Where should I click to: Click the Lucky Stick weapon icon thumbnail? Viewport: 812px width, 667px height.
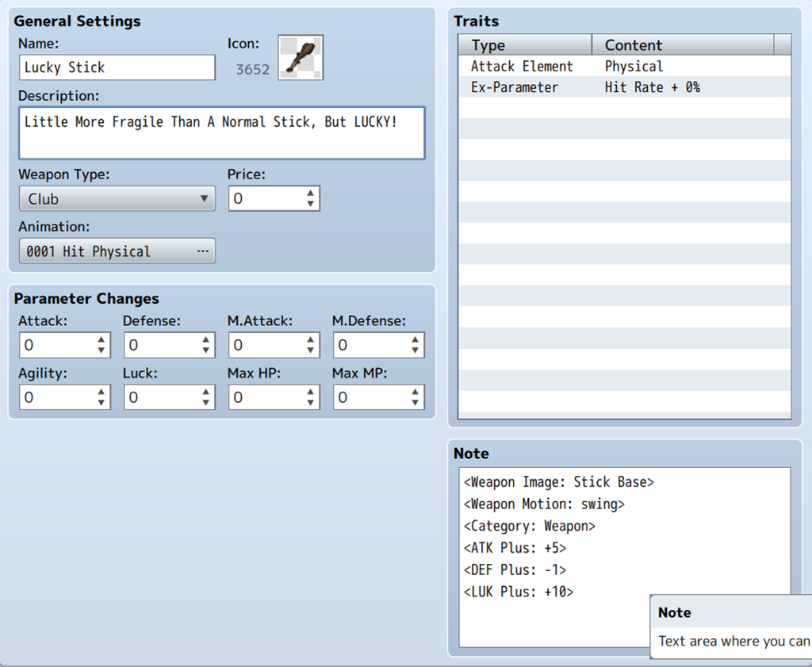(301, 57)
